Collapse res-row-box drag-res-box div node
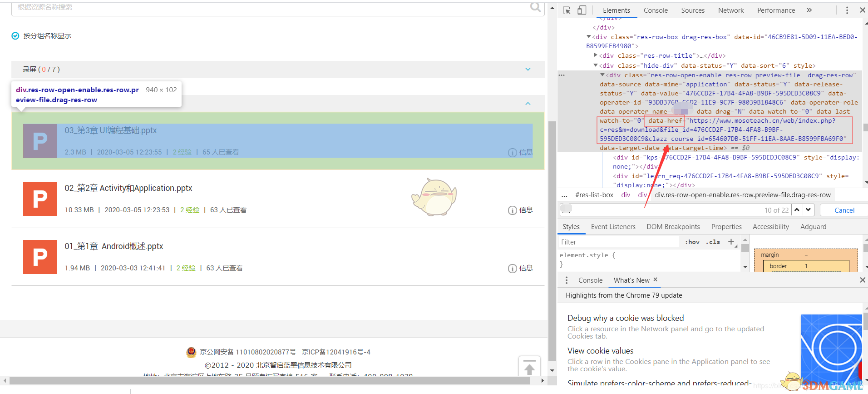 589,37
